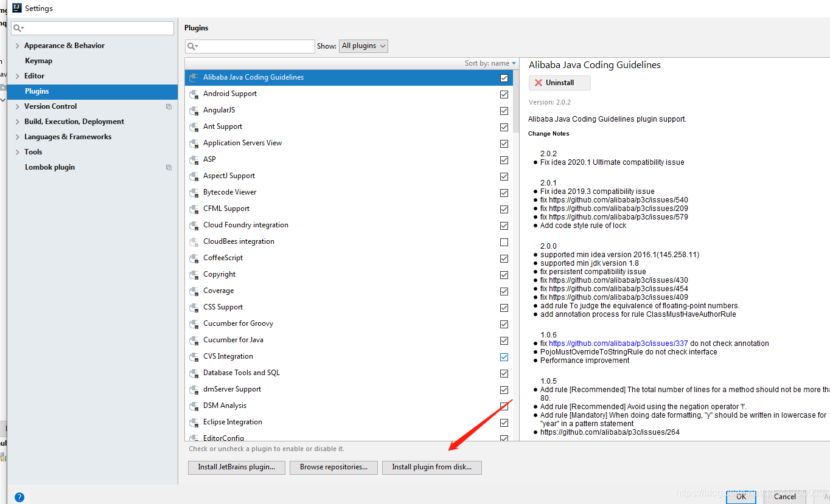
Task: Disable the Copyright plugin checkbox
Action: point(504,275)
